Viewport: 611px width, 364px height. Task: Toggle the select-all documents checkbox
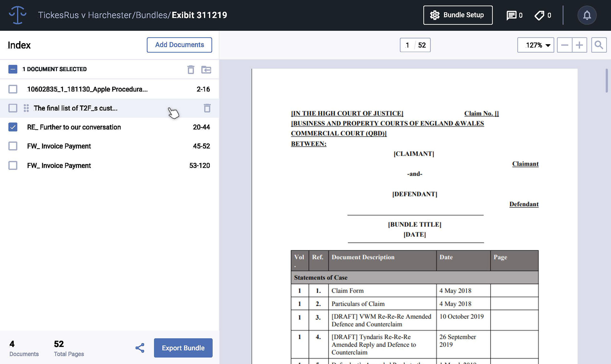pyautogui.click(x=13, y=69)
